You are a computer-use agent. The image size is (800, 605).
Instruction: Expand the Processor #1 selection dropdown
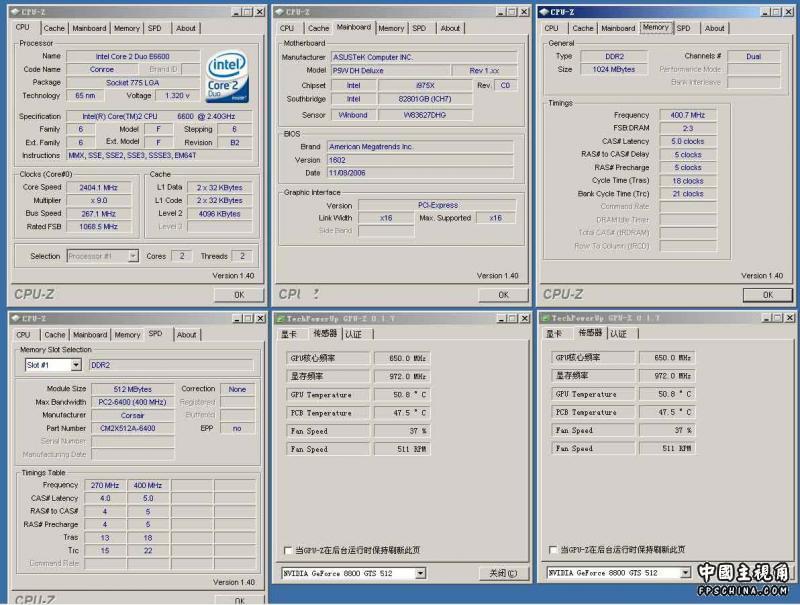point(133,256)
